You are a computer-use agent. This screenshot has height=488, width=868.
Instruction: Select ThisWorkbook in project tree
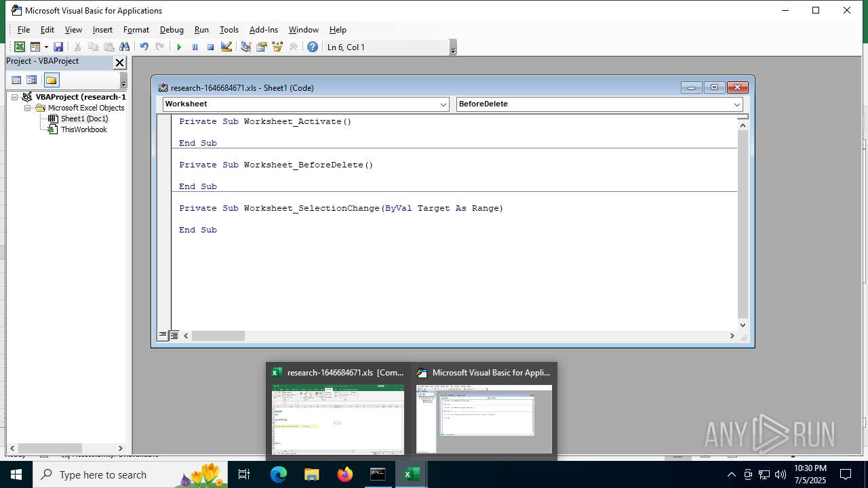click(84, 129)
